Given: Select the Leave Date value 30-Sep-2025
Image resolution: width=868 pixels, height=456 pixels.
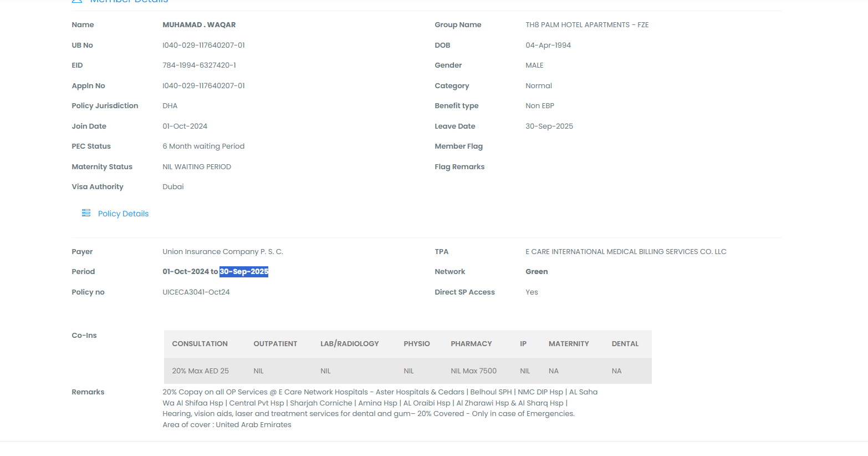Looking at the screenshot, I should pyautogui.click(x=549, y=126).
